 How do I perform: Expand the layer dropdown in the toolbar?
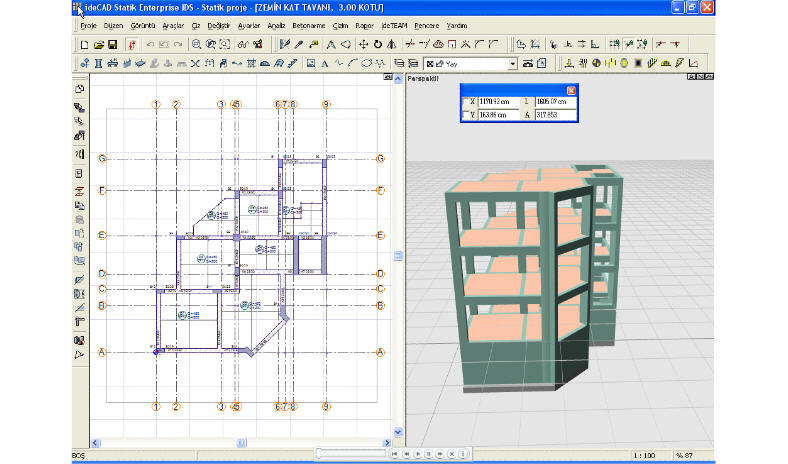coord(513,63)
